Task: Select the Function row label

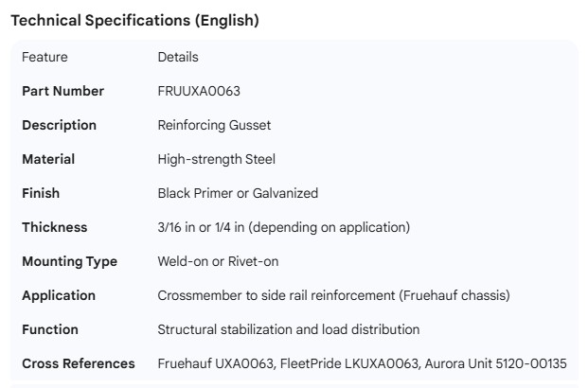Action: point(50,329)
